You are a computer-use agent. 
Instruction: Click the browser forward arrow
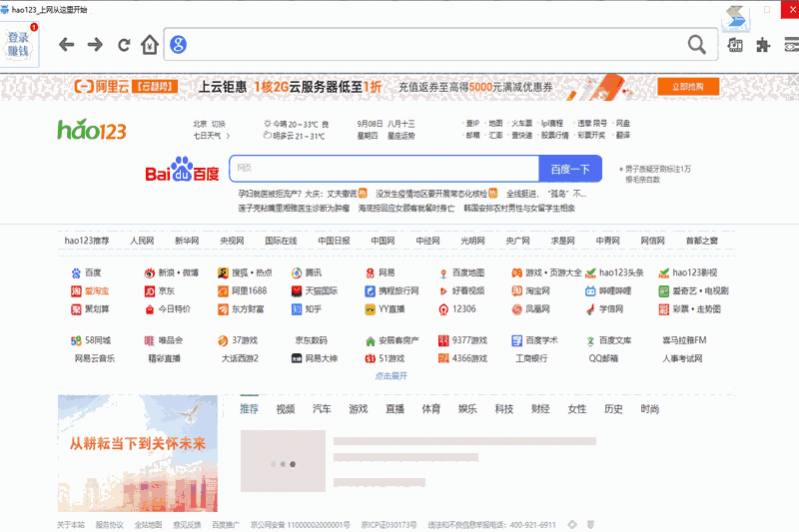click(95, 45)
